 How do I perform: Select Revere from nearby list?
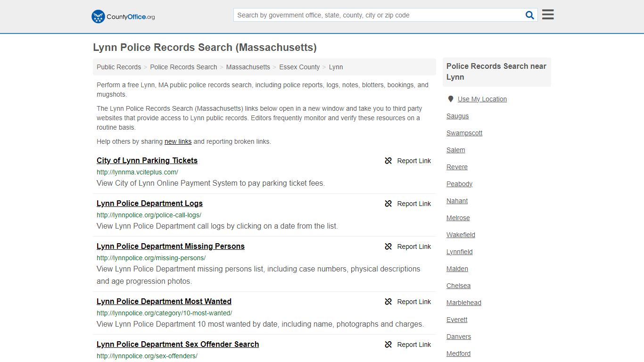click(x=457, y=167)
